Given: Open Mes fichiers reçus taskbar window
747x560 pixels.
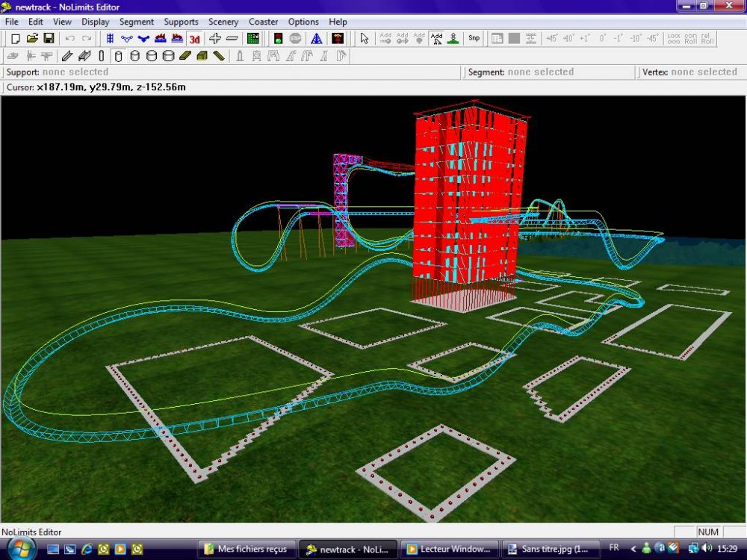Looking at the screenshot, I should (x=247, y=549).
